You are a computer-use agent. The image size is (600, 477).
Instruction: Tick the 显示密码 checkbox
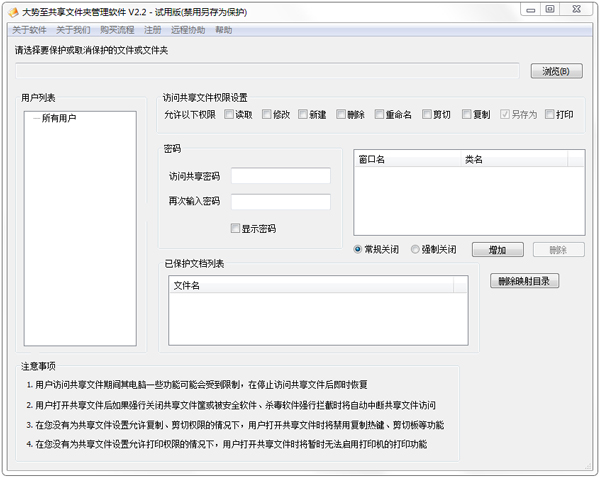pos(235,228)
